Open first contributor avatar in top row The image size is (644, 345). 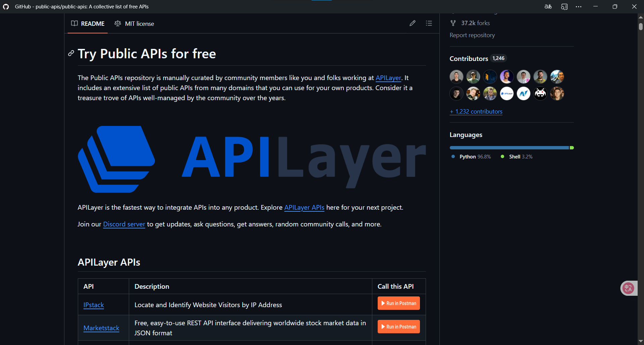point(457,77)
